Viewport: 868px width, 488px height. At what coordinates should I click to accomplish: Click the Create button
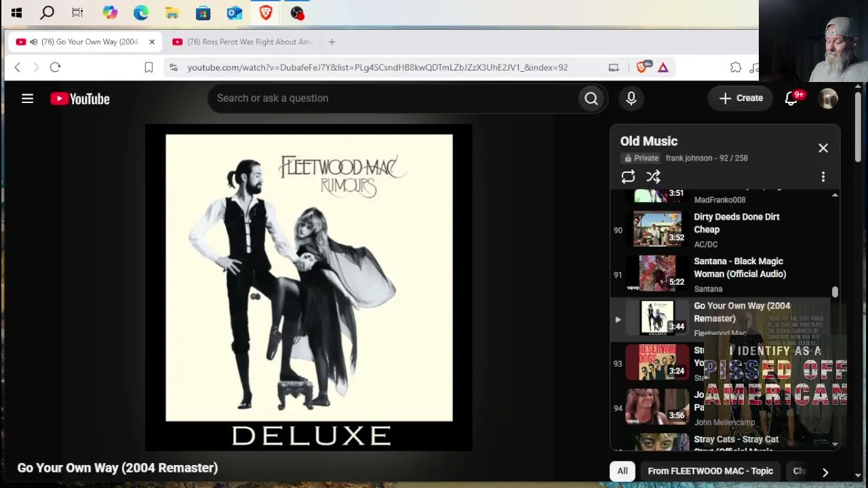741,99
